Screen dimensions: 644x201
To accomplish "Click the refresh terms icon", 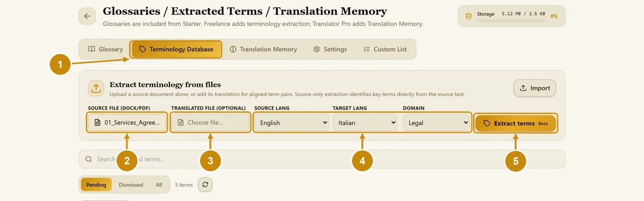I will 205,184.
